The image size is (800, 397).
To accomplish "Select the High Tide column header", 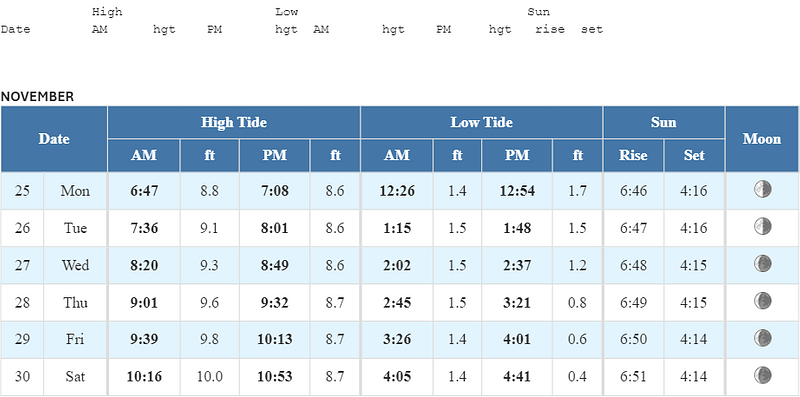I will coord(234,122).
